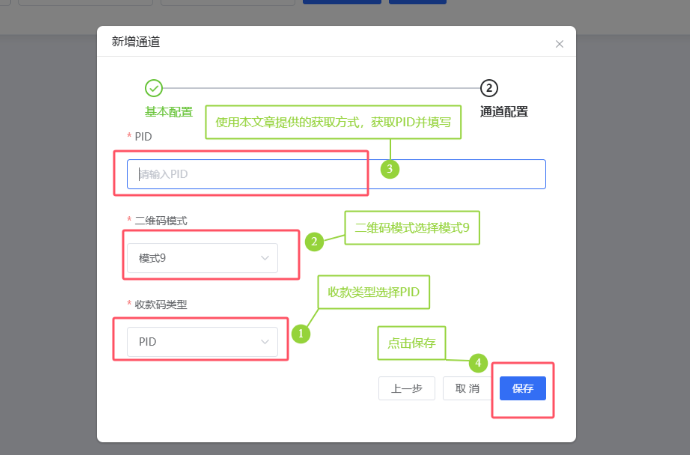Viewport: 690px width, 455px height.
Task: Click the 获取PID并填写 instruction callout
Action: (x=333, y=122)
